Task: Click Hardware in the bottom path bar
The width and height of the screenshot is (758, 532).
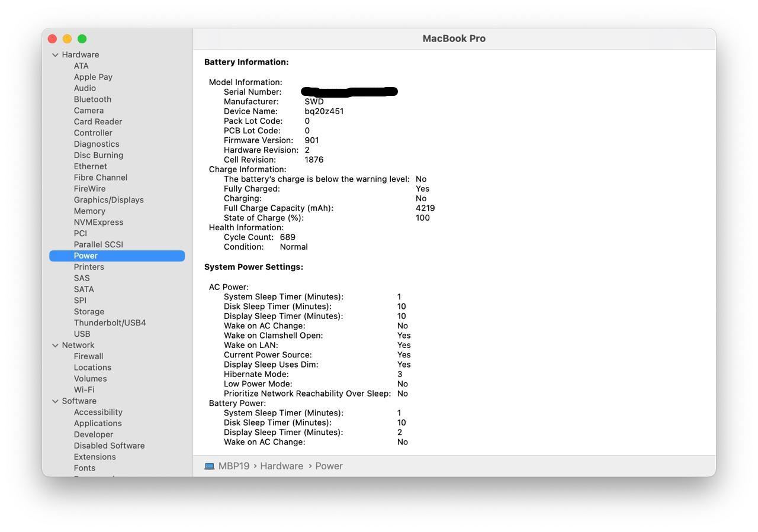Action: (x=281, y=466)
